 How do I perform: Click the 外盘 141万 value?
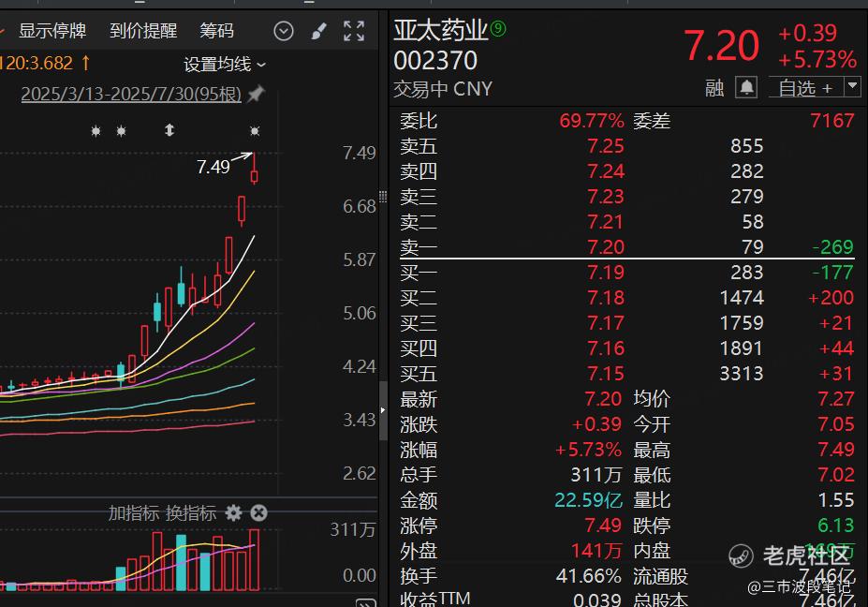point(596,551)
